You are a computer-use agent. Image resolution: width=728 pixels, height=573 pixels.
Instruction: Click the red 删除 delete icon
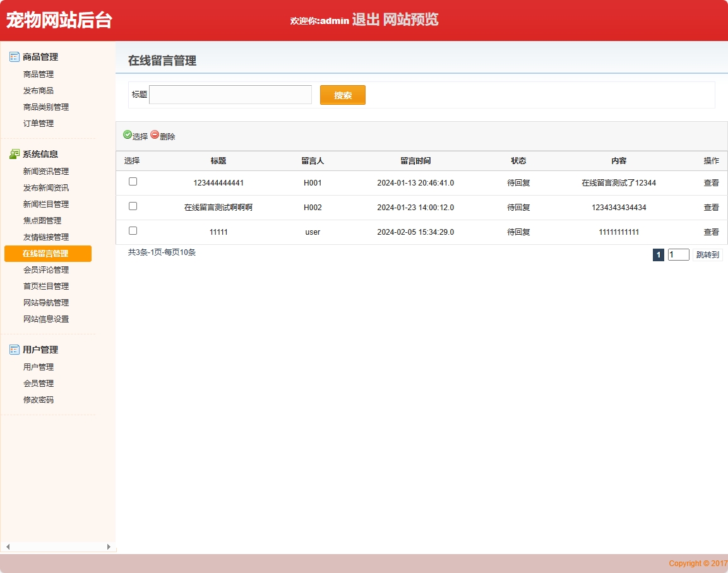point(153,136)
